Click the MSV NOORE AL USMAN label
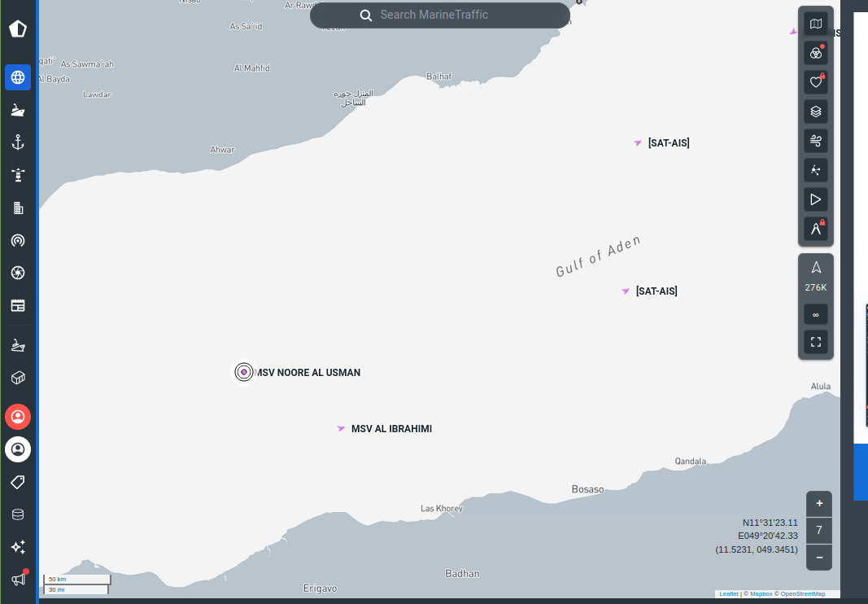868x604 pixels. 308,373
